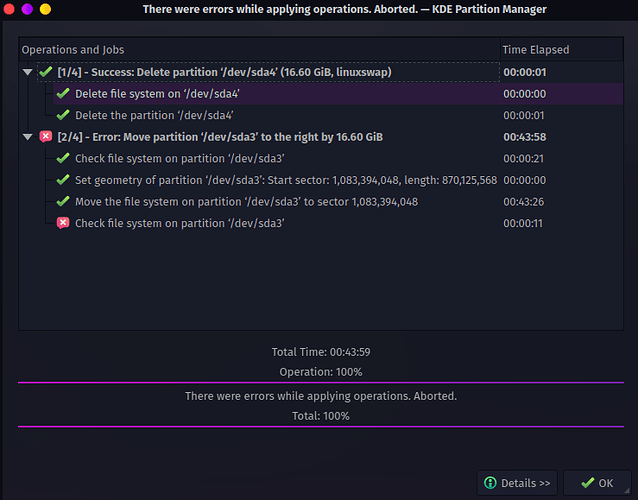Select the Move the file system row

338,201
